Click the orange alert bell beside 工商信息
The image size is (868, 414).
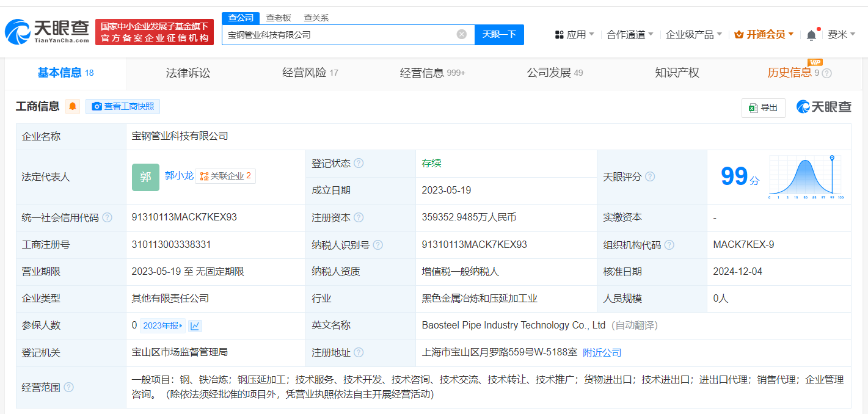point(73,106)
